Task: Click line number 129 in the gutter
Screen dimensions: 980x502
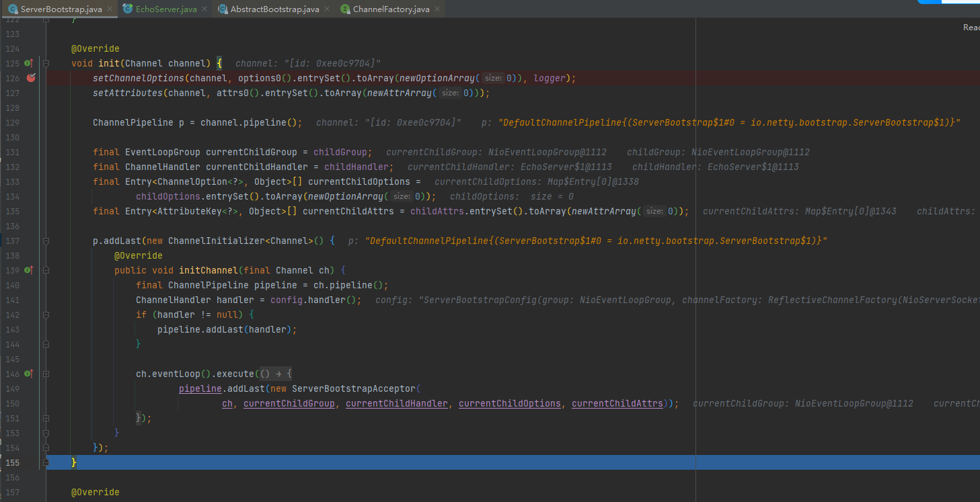Action: point(12,122)
